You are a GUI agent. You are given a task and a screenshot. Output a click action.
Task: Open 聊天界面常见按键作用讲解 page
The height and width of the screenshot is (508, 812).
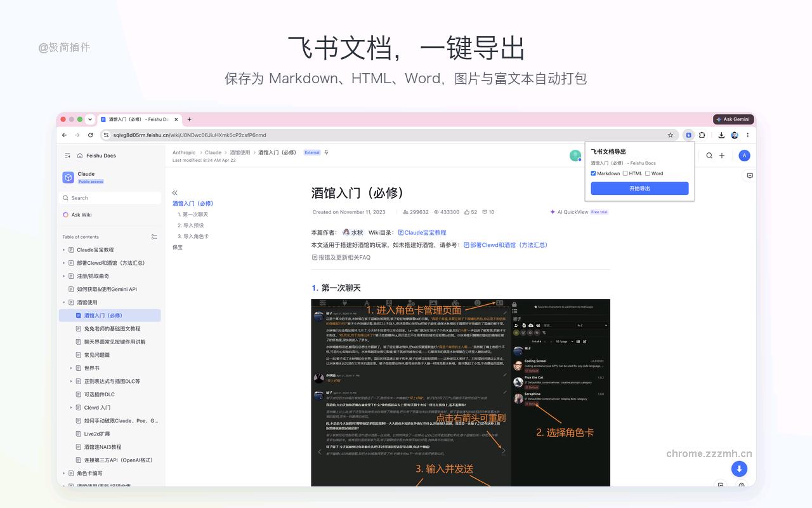pos(115,342)
